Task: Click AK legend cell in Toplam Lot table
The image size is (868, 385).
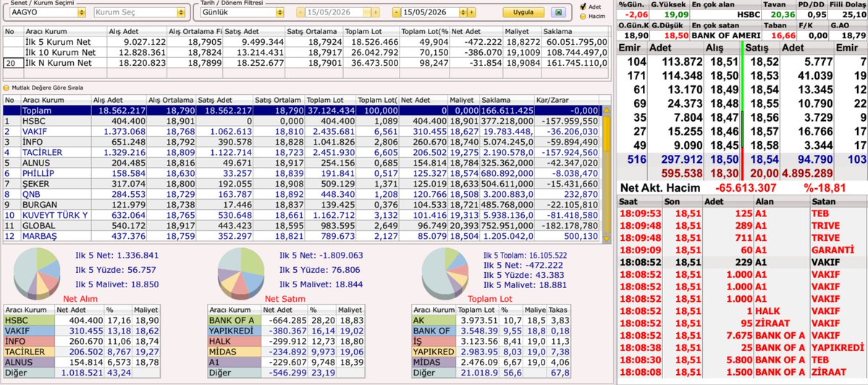Action: 434,321
